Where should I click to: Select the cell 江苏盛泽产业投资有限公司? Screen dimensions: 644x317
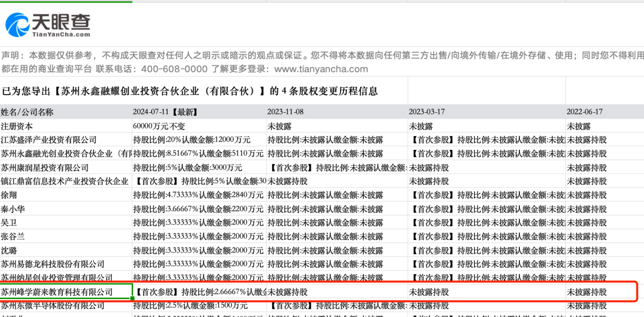(66, 140)
